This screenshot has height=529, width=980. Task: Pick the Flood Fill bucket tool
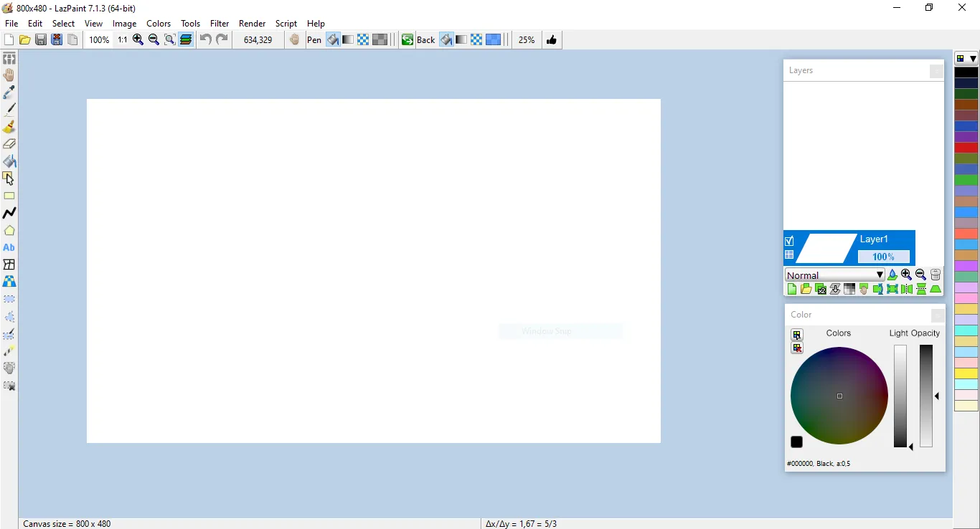[9, 161]
